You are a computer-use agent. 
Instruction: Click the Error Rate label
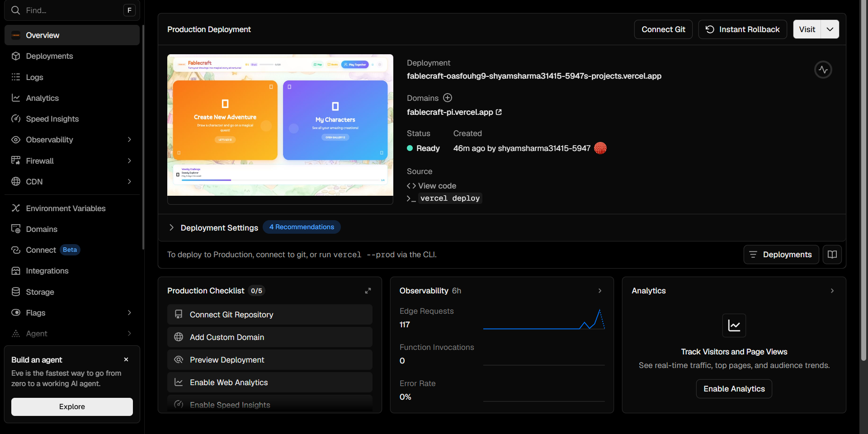418,383
